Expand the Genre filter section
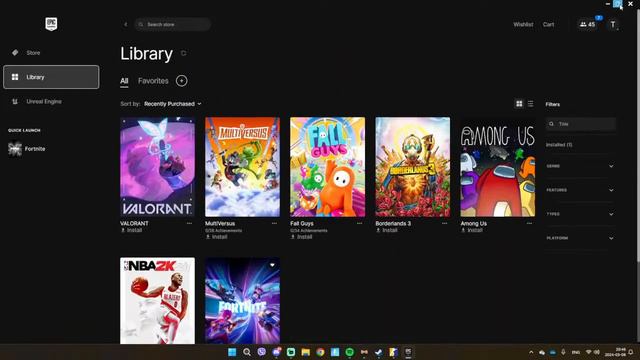The width and height of the screenshot is (640, 360). click(x=580, y=166)
